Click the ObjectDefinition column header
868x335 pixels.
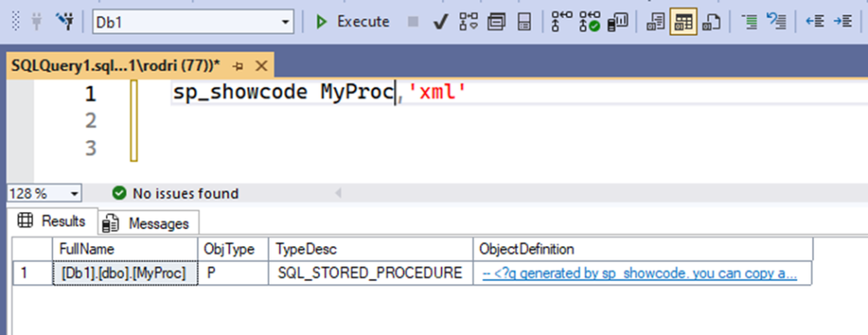click(643, 249)
